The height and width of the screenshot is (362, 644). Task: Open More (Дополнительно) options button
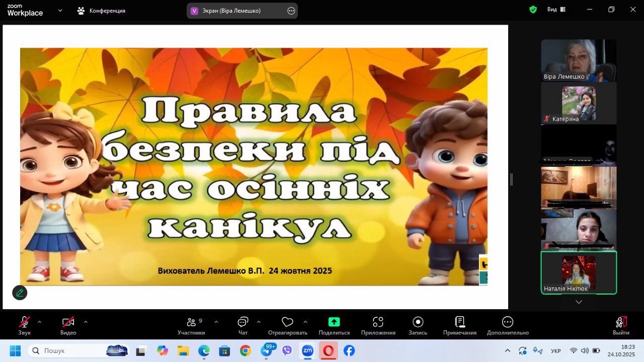(507, 322)
